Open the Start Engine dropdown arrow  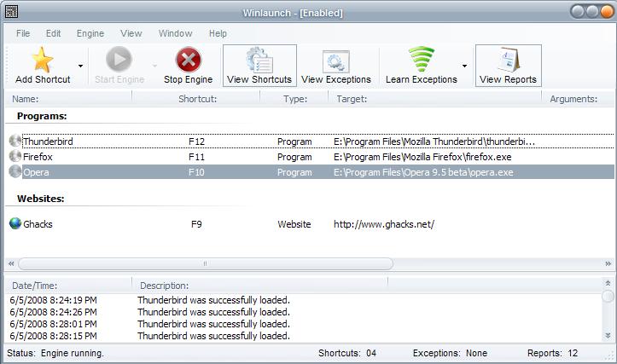coord(154,66)
